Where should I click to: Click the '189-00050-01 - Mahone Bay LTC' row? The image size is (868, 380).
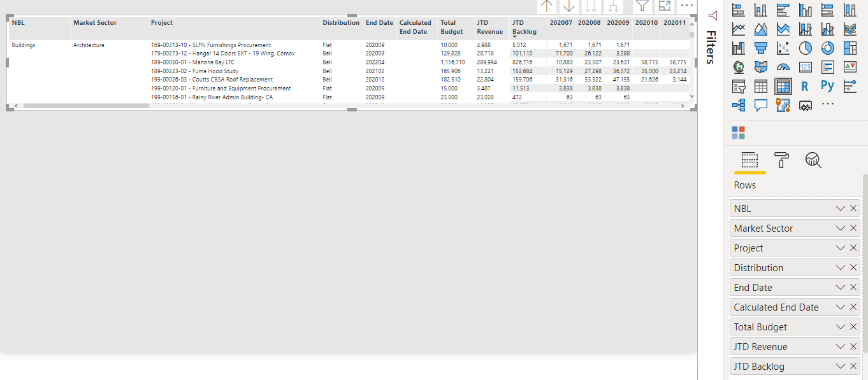click(192, 62)
